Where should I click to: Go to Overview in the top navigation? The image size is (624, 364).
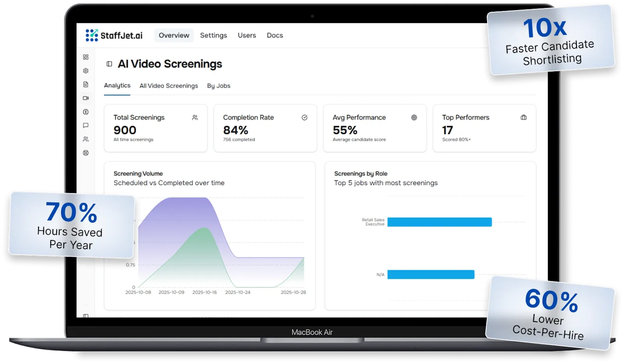(x=174, y=35)
